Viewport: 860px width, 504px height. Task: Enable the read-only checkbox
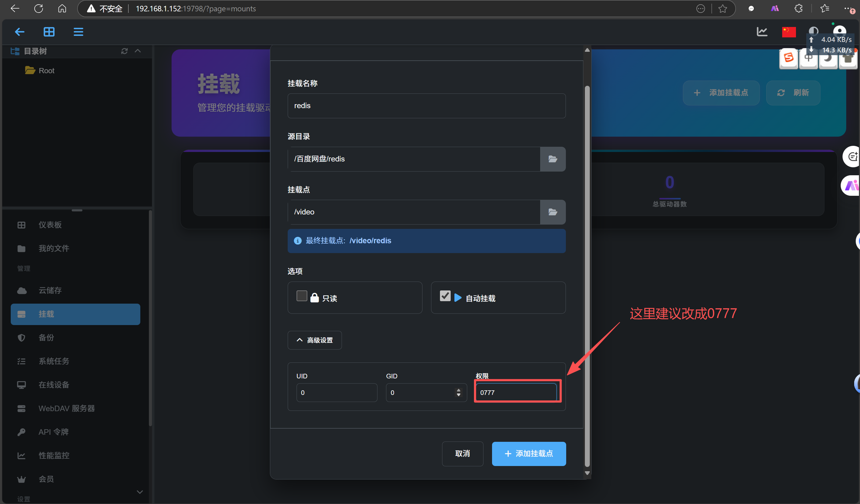(302, 296)
